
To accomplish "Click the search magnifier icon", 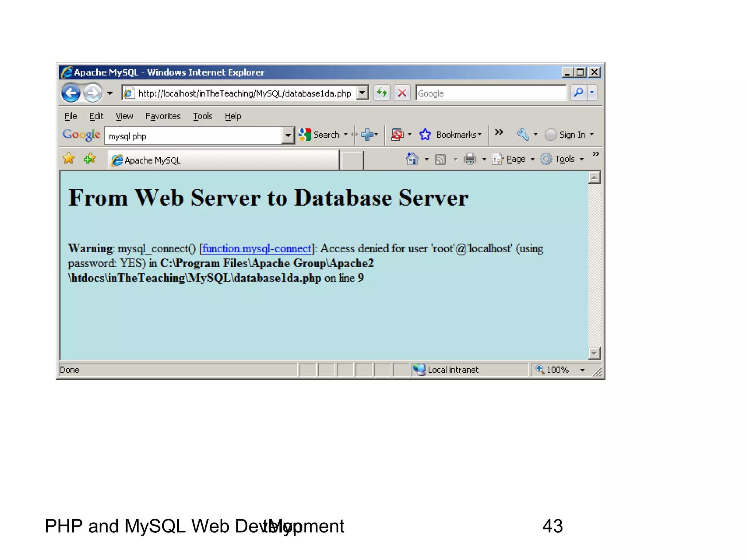I will [x=578, y=93].
